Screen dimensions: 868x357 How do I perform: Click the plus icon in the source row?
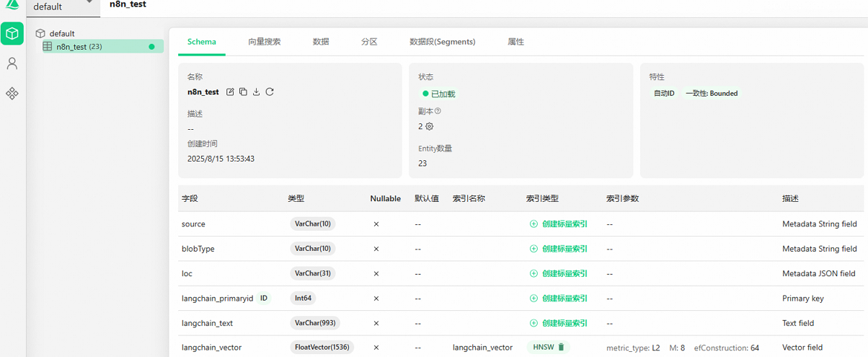[x=533, y=224]
